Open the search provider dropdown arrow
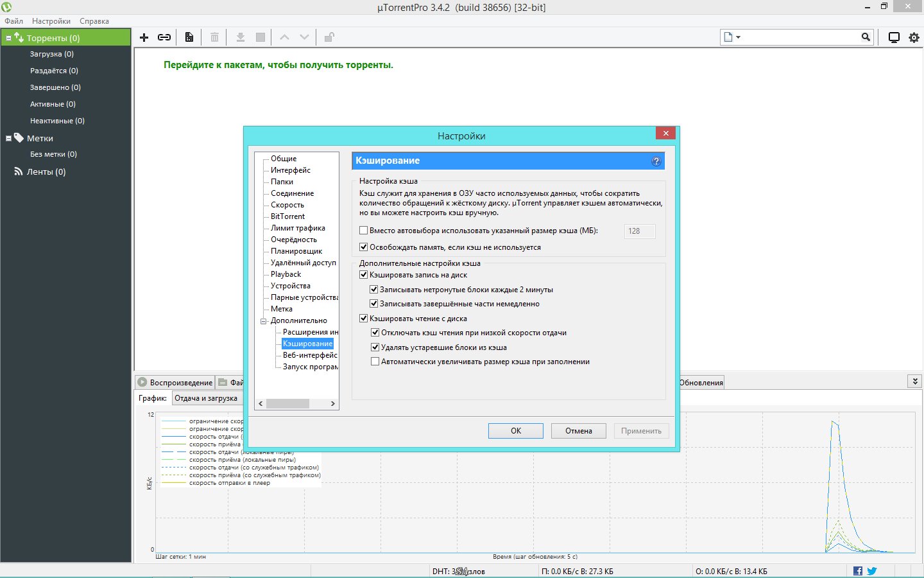The image size is (924, 578). pos(738,37)
